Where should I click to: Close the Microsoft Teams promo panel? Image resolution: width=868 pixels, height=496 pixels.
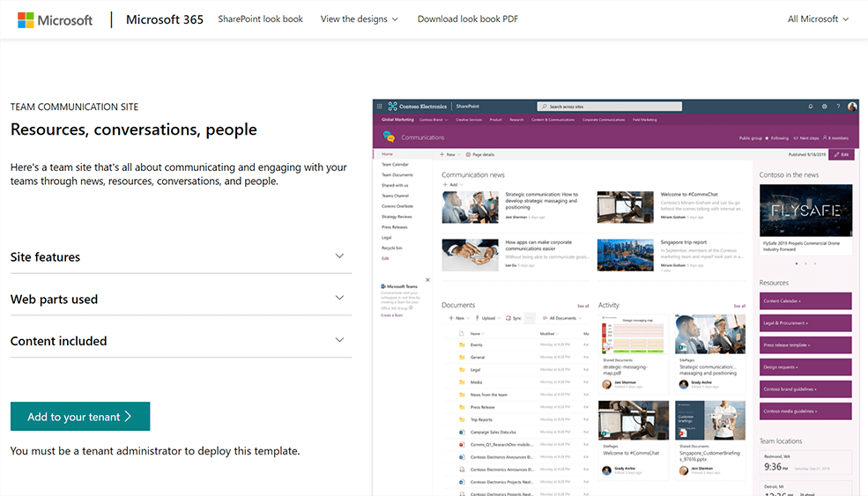[427, 280]
